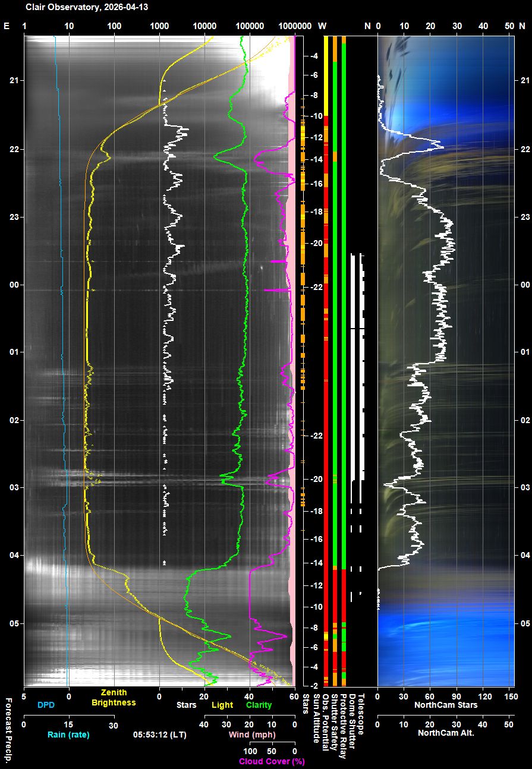Viewport: 532px width, 769px height.
Task: Click the Dome Shutter vertical label
Action: (x=352, y=720)
